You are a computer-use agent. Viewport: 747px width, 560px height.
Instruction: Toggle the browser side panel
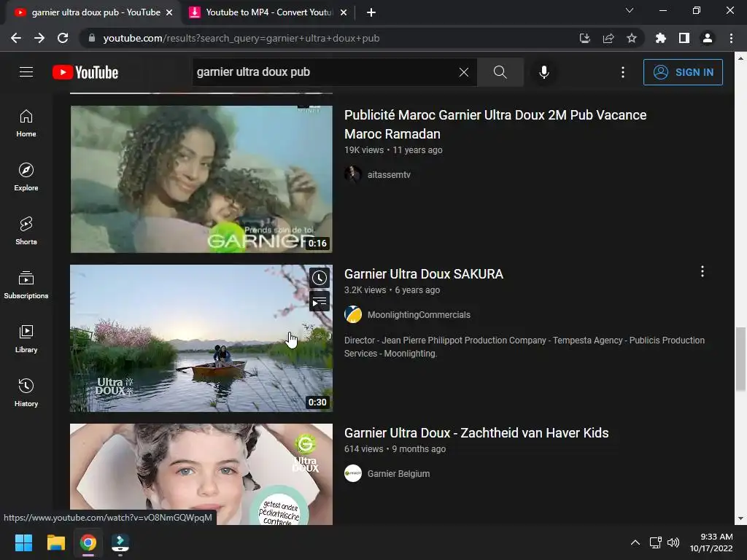(684, 38)
